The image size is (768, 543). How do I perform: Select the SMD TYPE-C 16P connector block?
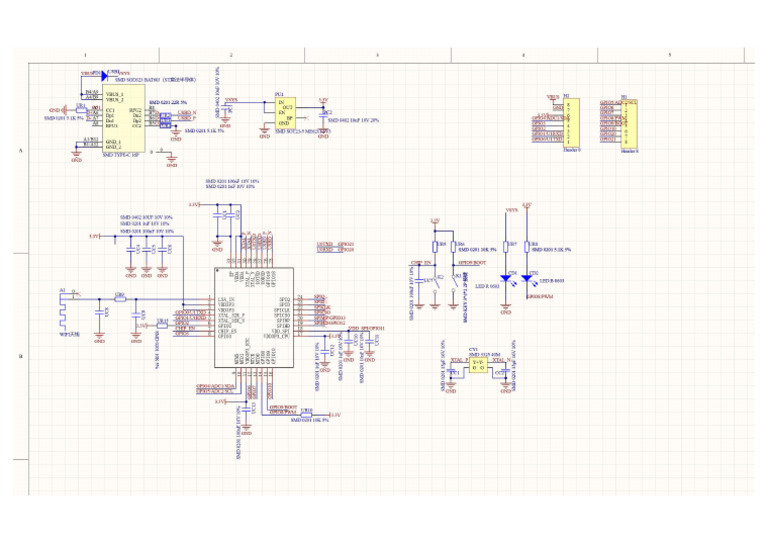tap(124, 118)
